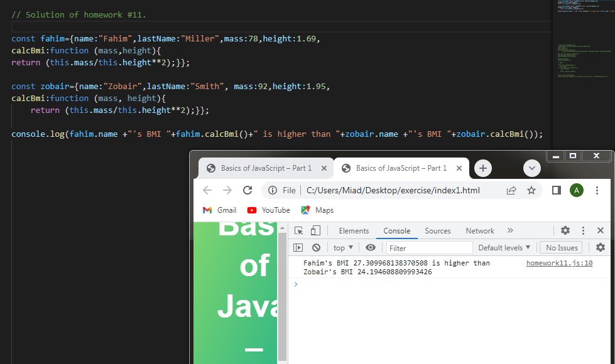Click the console.log line in the editor
Viewport: 615px width, 364px height.
point(277,134)
